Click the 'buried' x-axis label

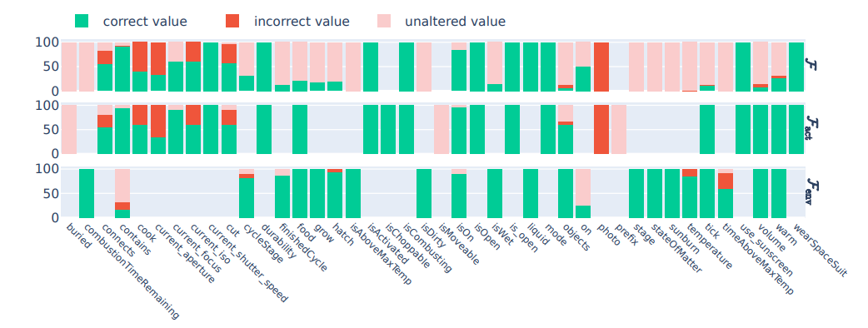coord(77,235)
